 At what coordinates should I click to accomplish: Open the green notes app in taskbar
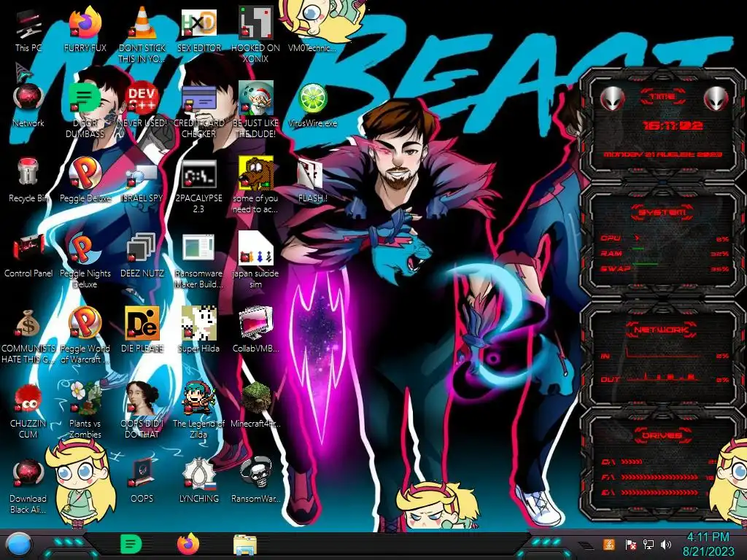pyautogui.click(x=131, y=544)
